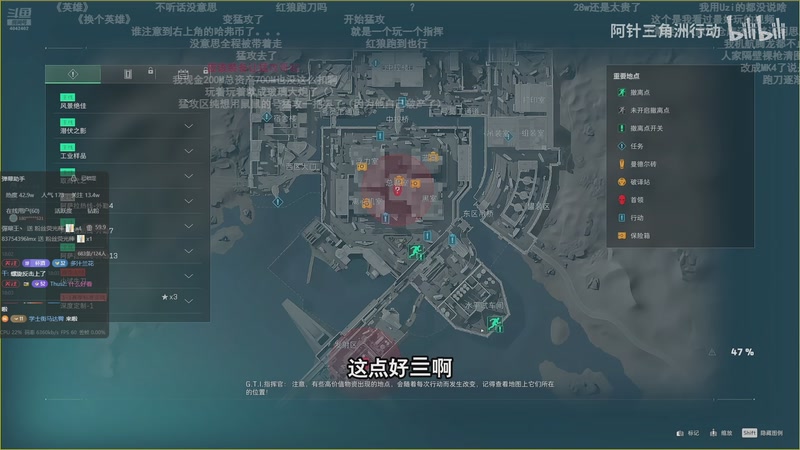Click the first 关注 follow button in chat
Screen dimensions: 800x450
tap(10, 263)
